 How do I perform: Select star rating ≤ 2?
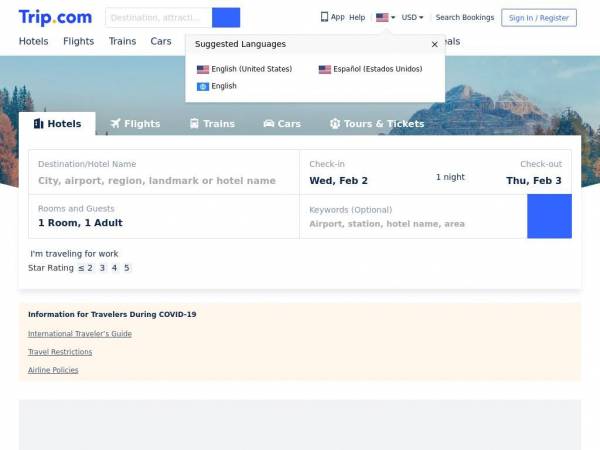click(85, 268)
